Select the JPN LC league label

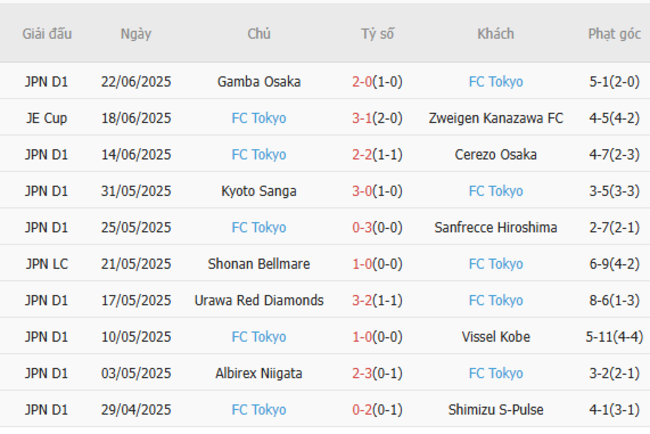click(x=47, y=264)
